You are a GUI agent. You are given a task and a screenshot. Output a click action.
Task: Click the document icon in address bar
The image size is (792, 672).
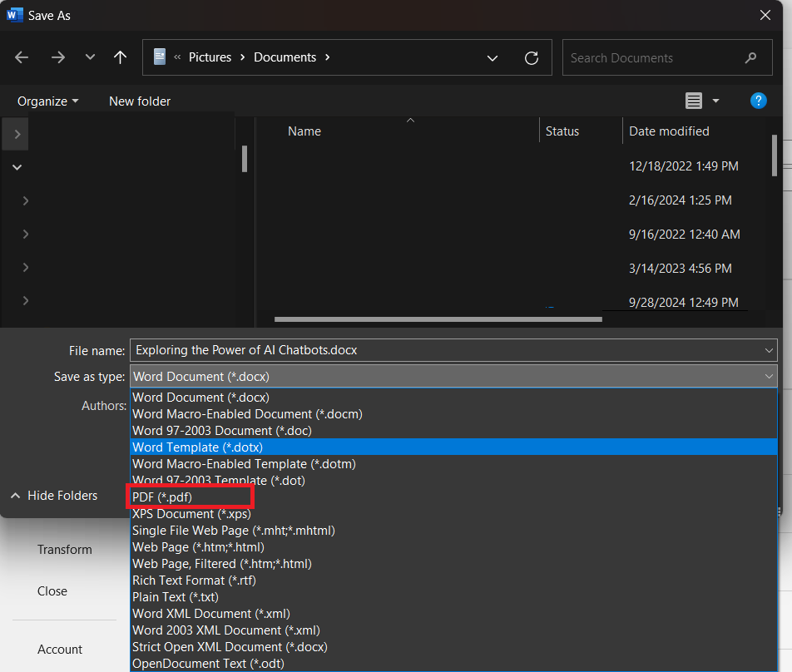[160, 57]
